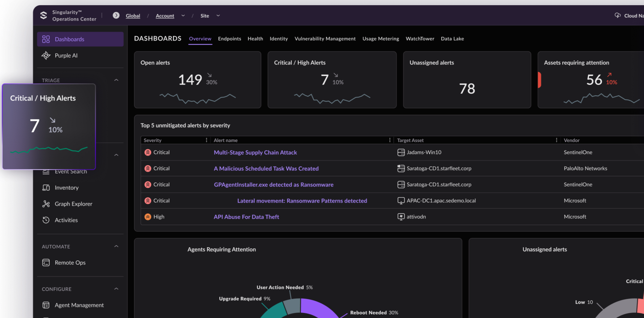644x318 pixels.
Task: Click the Dashboards grid icon in sidebar
Action: coord(46,39)
